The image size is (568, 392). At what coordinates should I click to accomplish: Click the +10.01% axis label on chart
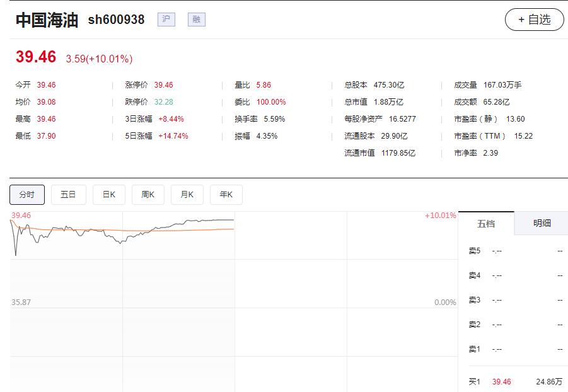coord(441,216)
